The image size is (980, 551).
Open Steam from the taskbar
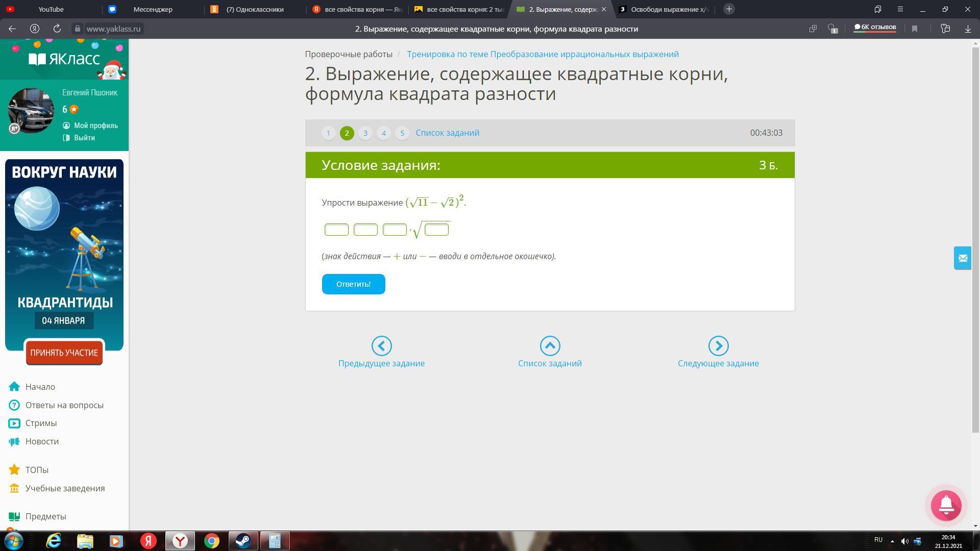[x=243, y=541]
